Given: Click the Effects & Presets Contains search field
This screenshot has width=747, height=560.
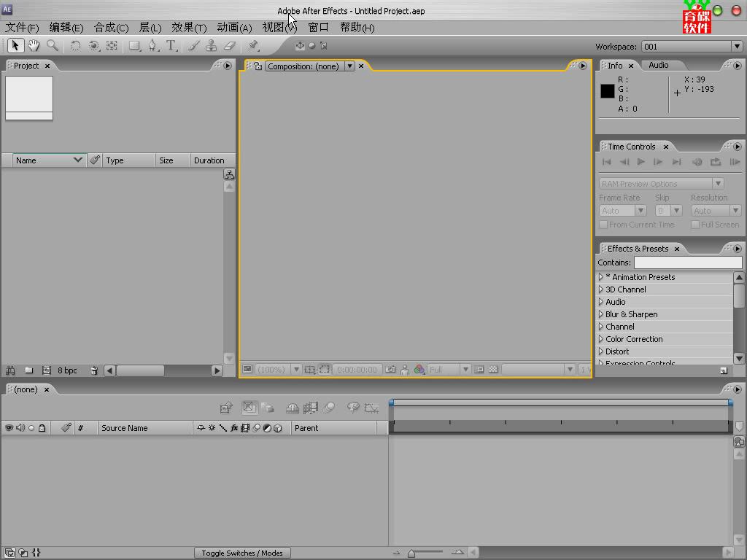Looking at the screenshot, I should point(688,262).
